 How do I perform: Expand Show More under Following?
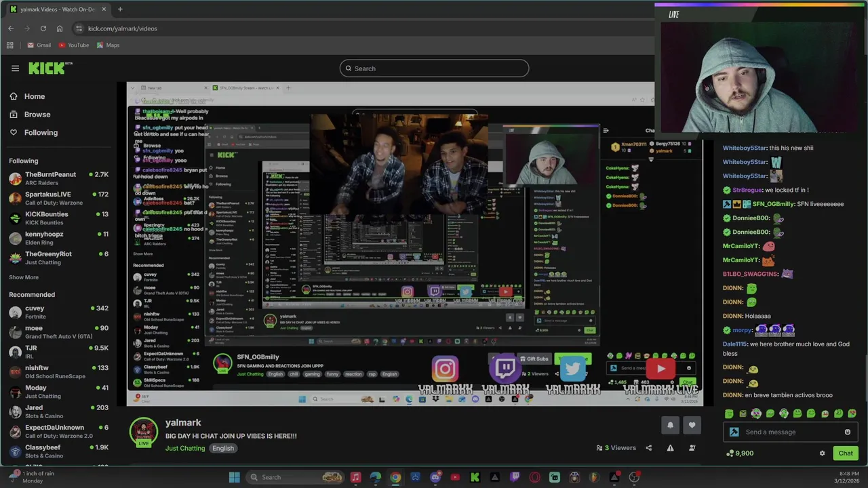24,277
